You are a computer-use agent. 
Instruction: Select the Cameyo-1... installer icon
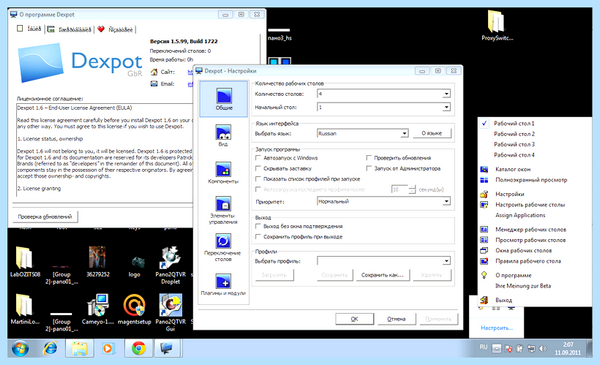pos(98,309)
